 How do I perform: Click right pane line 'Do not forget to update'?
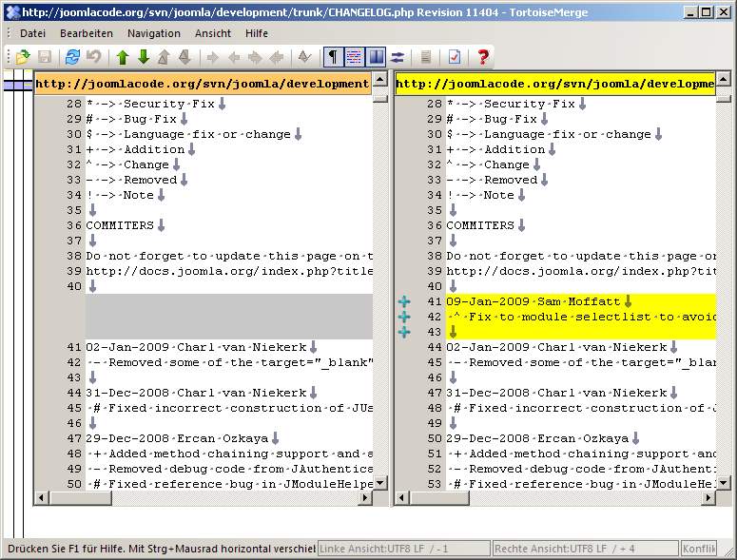pyautogui.click(x=581, y=256)
